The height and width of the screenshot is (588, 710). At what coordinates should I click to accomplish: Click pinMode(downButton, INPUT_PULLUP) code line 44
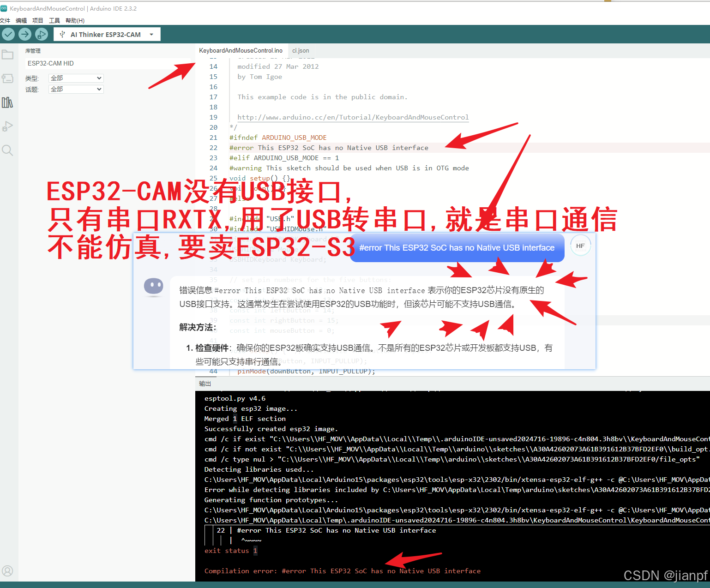coord(306,371)
